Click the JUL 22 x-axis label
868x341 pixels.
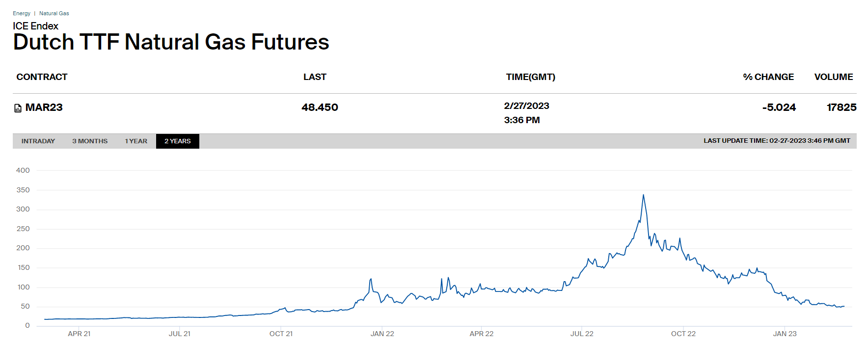pyautogui.click(x=581, y=334)
